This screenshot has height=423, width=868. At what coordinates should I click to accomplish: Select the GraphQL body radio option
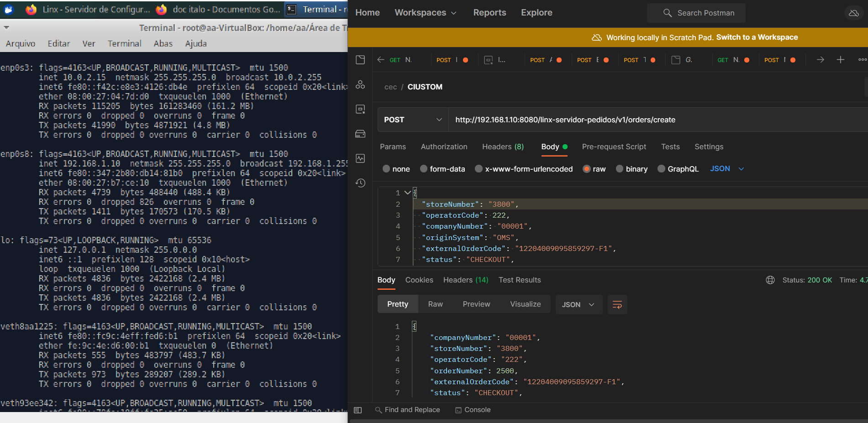pos(661,169)
